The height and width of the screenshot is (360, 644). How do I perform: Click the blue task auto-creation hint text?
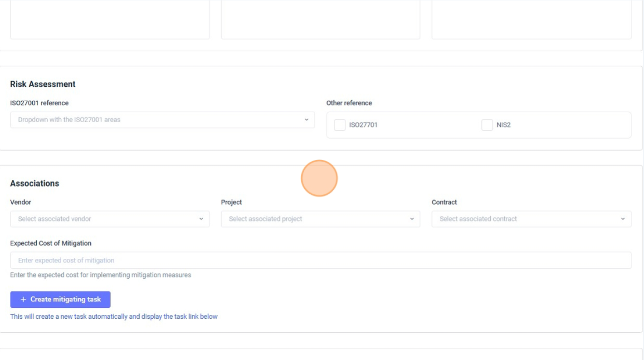pyautogui.click(x=114, y=316)
